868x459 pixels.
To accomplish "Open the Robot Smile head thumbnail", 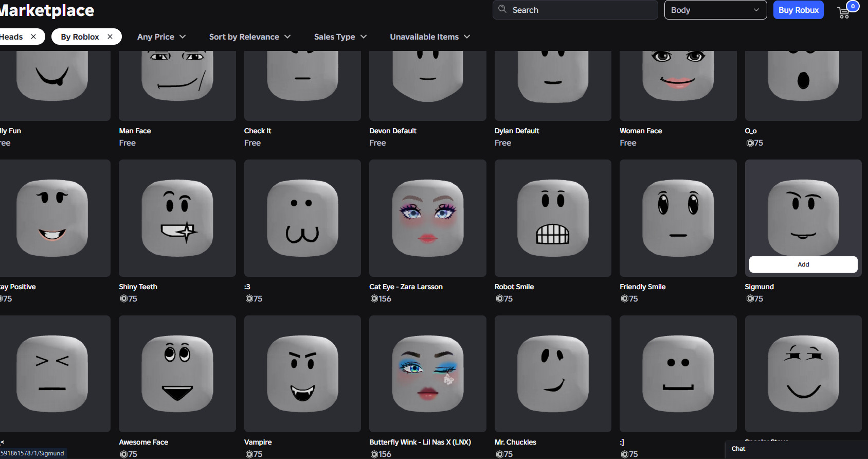I will click(x=553, y=218).
